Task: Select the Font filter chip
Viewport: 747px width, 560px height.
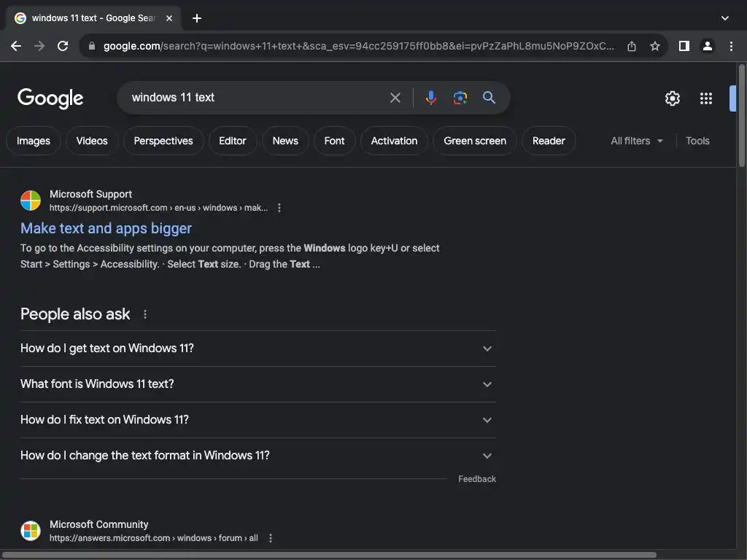Action: point(334,141)
